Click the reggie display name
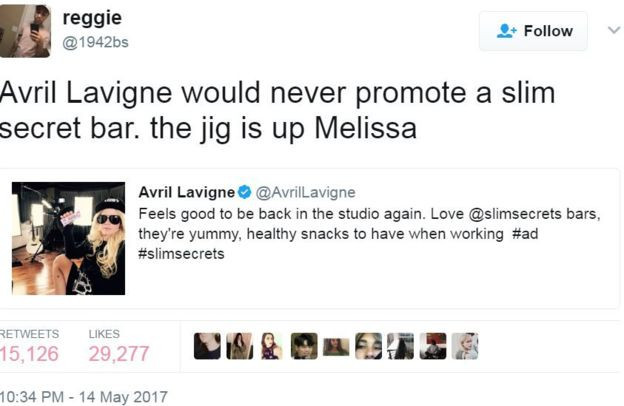624x406 pixels. [x=92, y=18]
